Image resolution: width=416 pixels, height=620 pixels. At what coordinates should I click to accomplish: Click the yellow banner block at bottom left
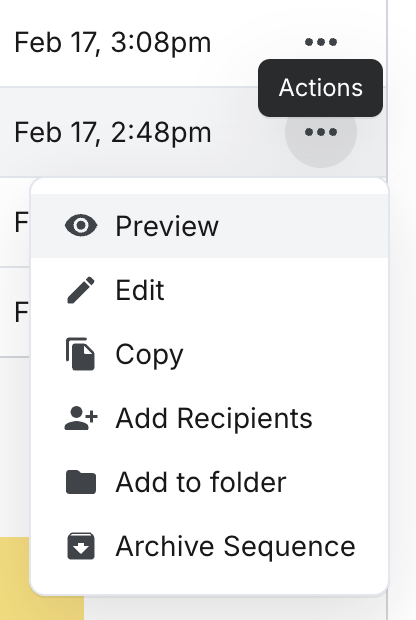click(x=42, y=578)
